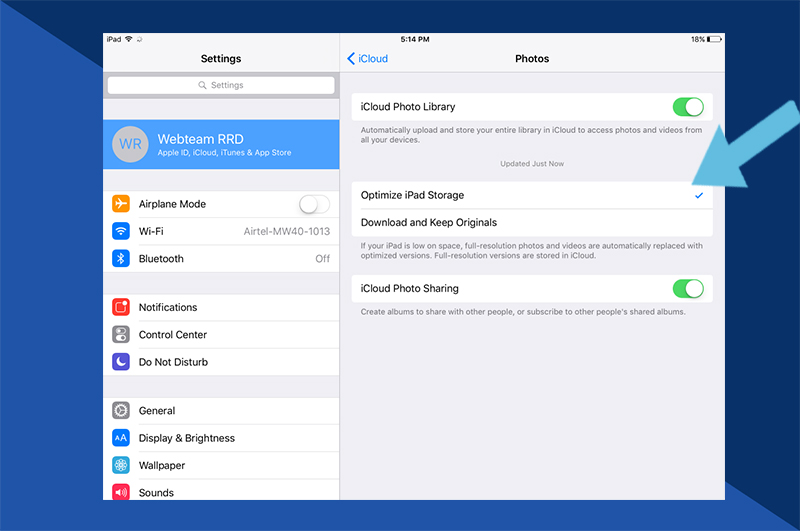Image resolution: width=800 pixels, height=531 pixels.
Task: Disable iCloud Photo Library switch
Action: click(688, 107)
